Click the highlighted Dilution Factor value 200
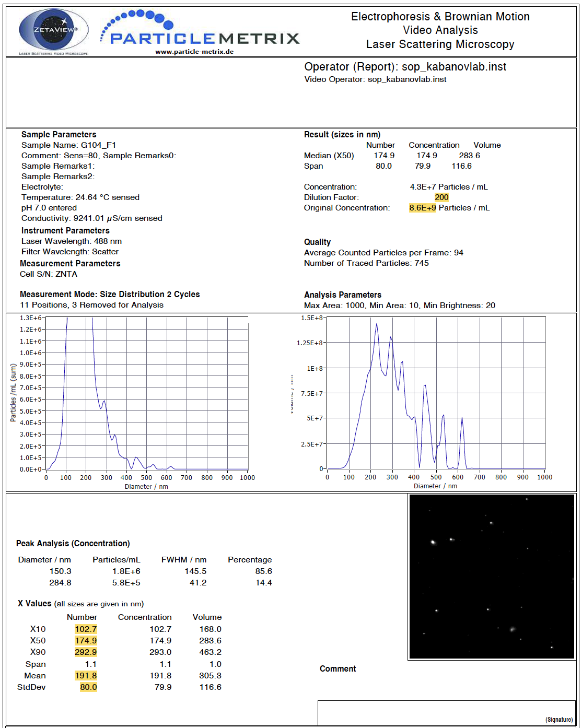Viewport: 582px width, 728px height. (x=441, y=197)
